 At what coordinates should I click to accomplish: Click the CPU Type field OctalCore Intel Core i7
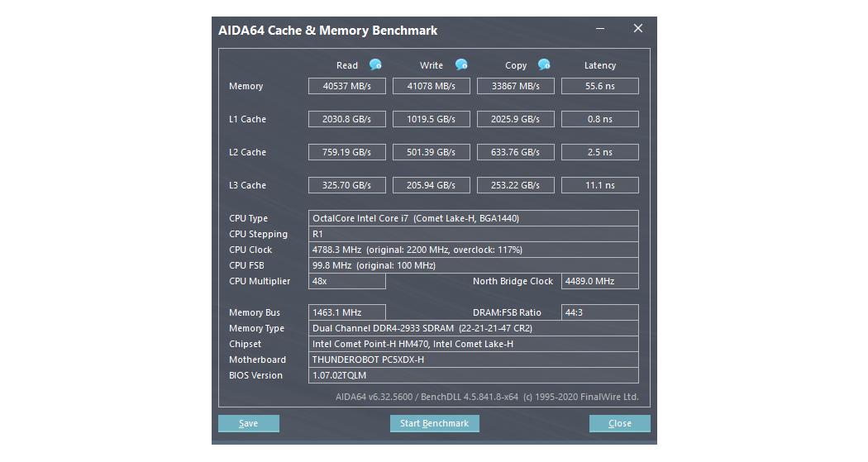point(474,218)
